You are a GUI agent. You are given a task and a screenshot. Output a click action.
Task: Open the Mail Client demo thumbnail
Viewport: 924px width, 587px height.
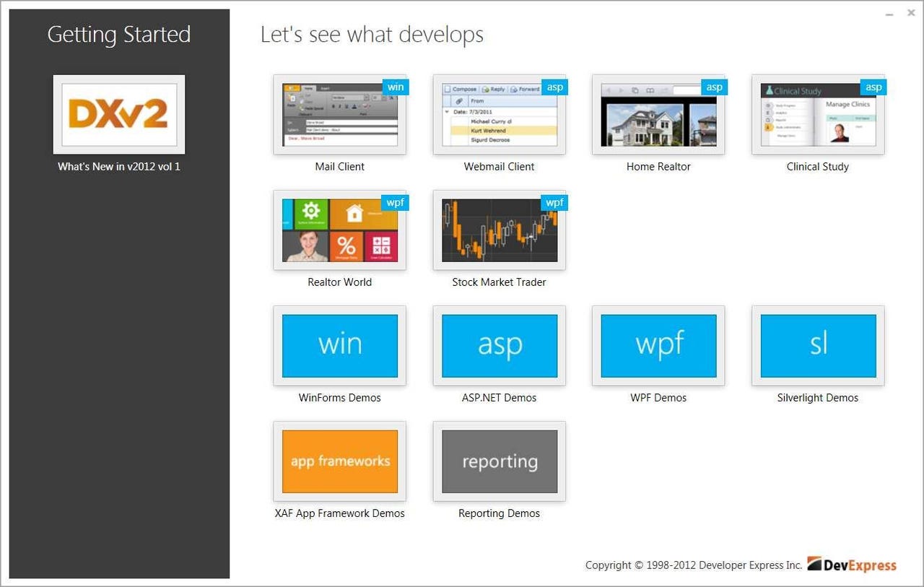[339, 115]
